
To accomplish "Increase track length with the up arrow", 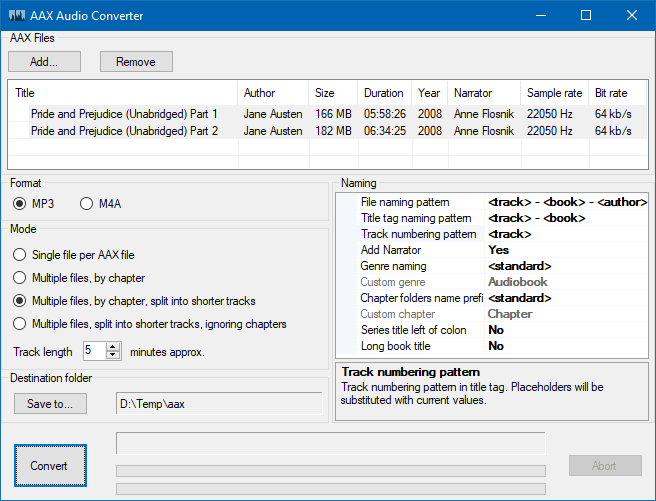I will (113, 347).
